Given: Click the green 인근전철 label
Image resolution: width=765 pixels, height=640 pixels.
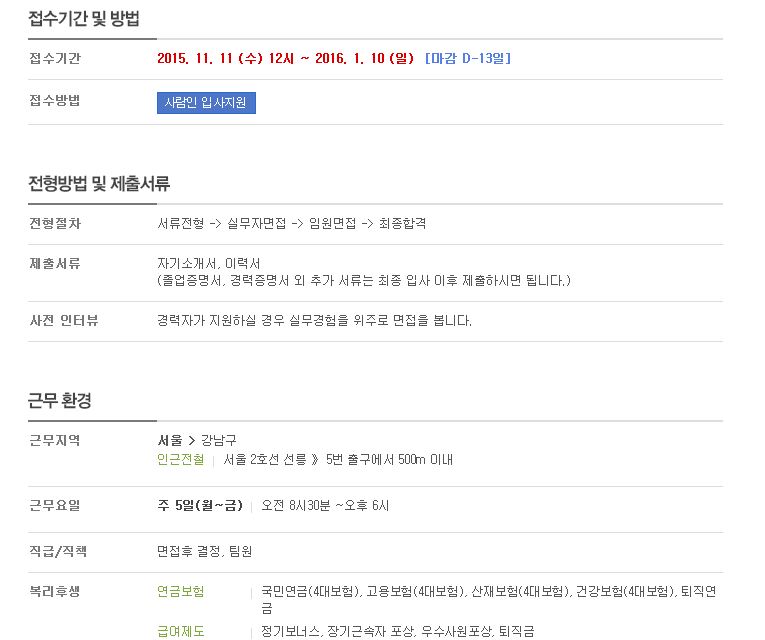Looking at the screenshot, I should 181,460.
